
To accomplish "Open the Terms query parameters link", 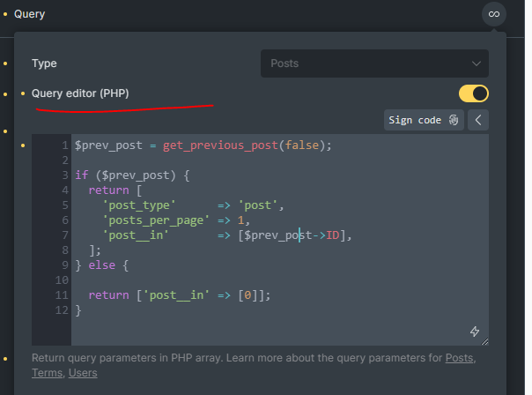I will click(x=46, y=373).
